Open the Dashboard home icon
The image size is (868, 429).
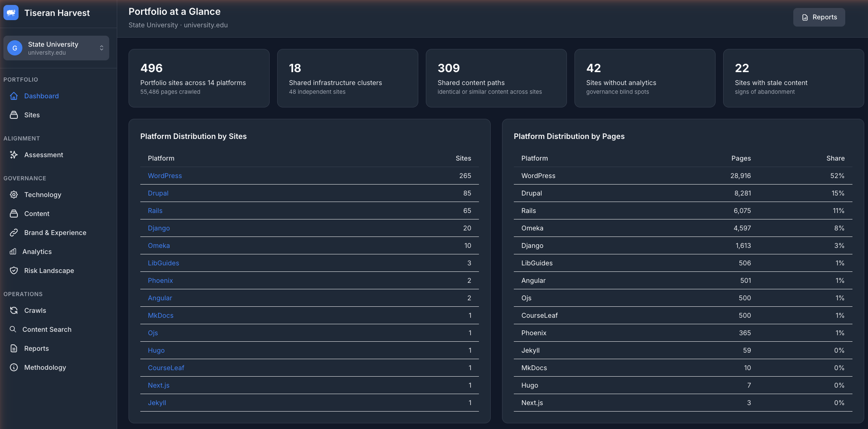coord(14,96)
